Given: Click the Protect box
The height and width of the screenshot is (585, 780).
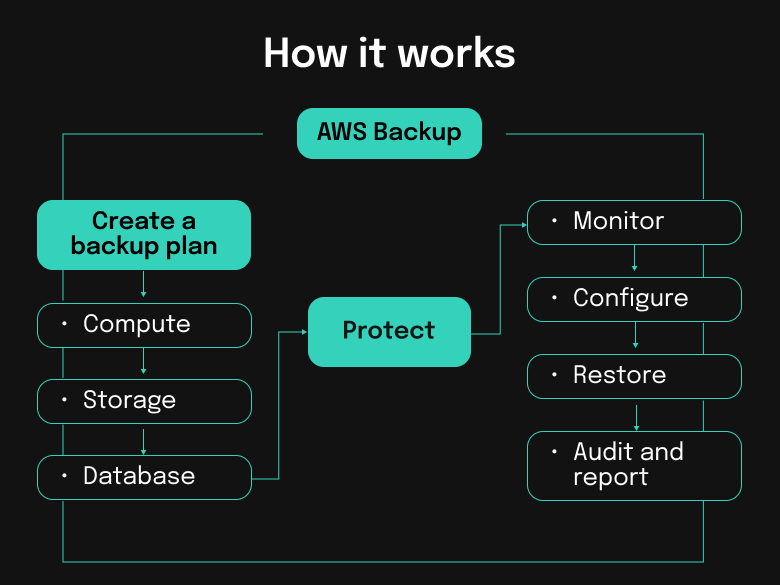Looking at the screenshot, I should [389, 332].
